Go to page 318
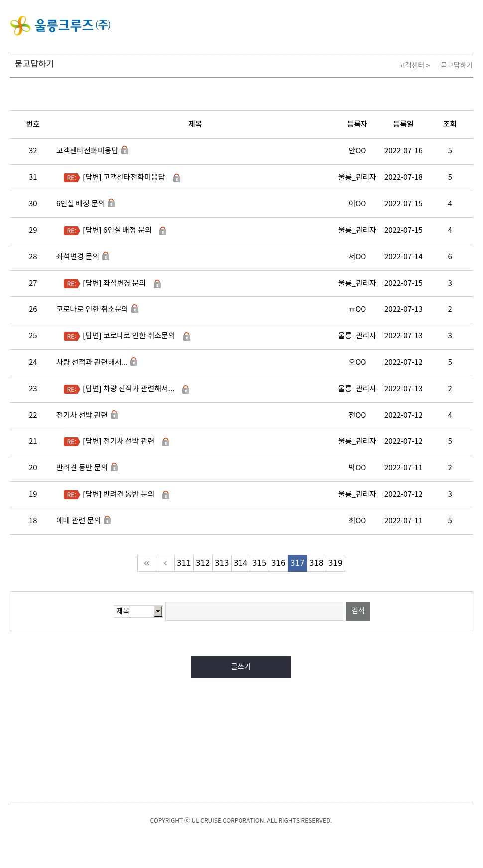This screenshot has width=483, height=868. click(316, 563)
